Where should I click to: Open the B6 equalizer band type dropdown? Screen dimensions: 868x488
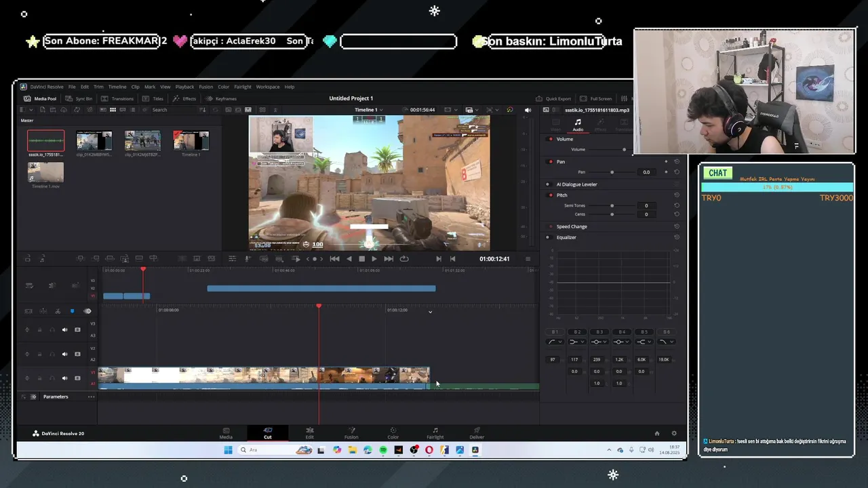coord(671,342)
